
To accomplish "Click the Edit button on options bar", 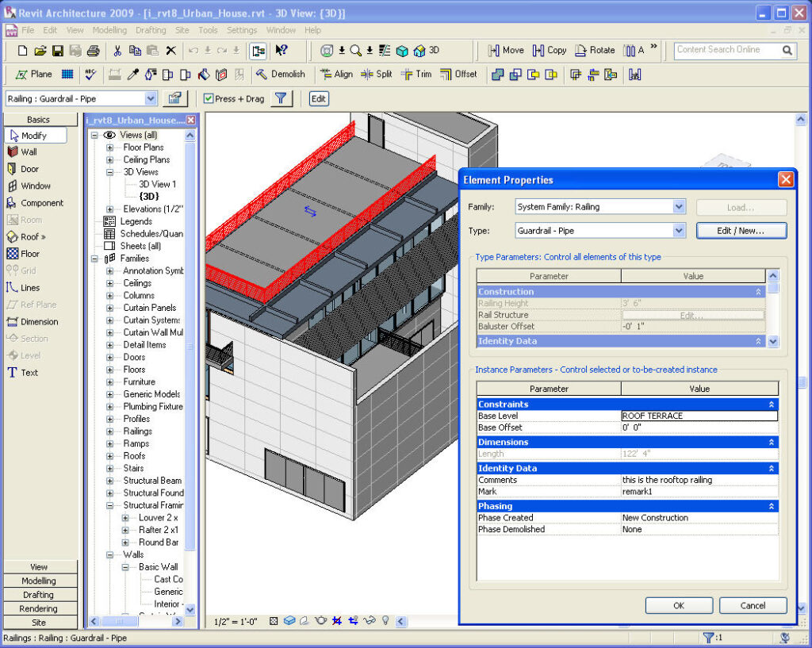I will 319,98.
